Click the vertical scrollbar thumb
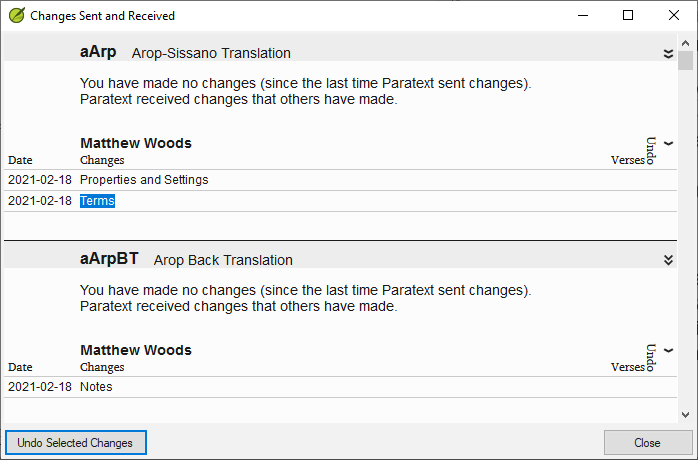The height and width of the screenshot is (460, 698). click(686, 61)
